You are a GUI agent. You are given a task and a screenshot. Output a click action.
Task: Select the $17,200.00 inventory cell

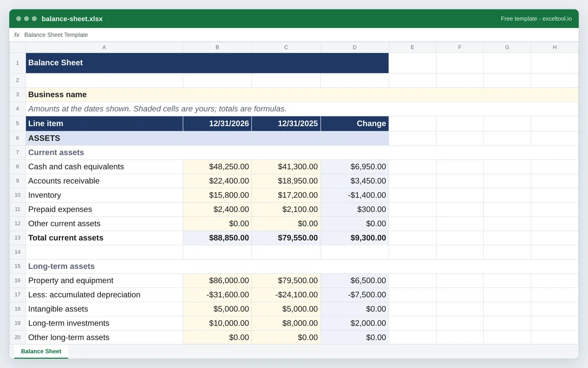pyautogui.click(x=286, y=195)
